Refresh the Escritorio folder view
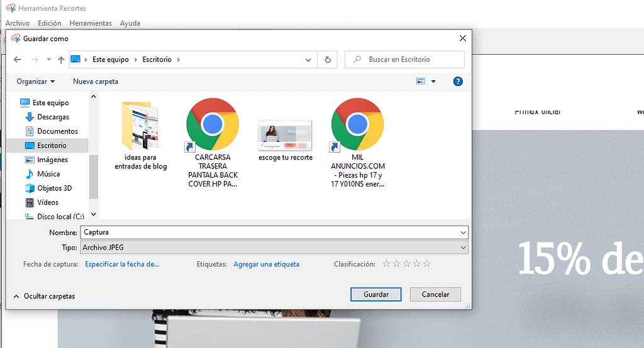This screenshot has height=348, width=644. (x=328, y=60)
